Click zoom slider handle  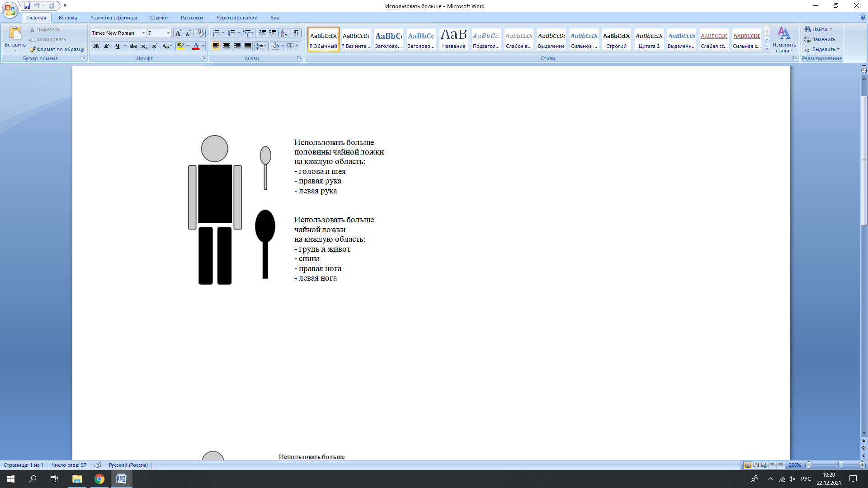840,465
